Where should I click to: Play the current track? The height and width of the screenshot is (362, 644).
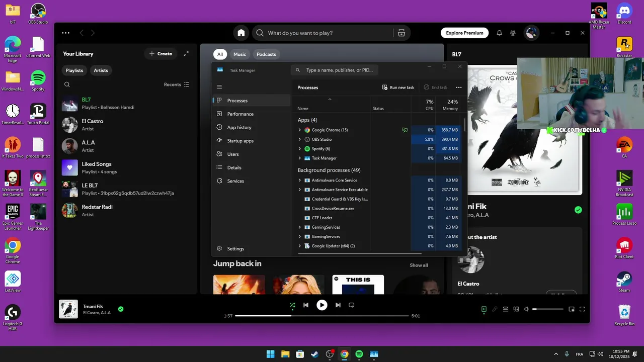coord(322,305)
